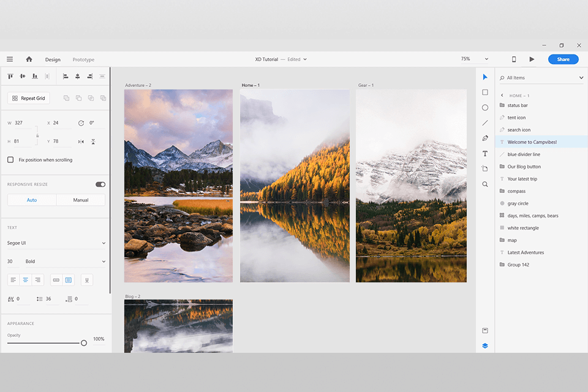Open the Bold font weight dropdown

(x=65, y=262)
